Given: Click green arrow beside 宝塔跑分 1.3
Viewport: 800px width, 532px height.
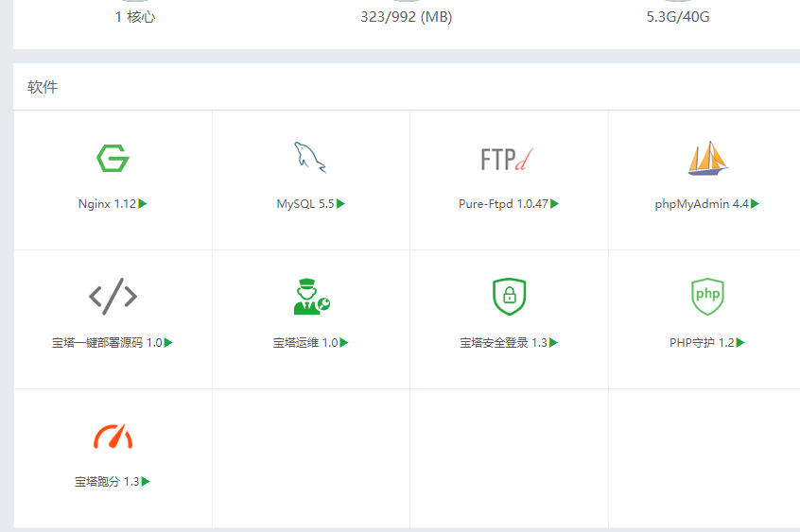Looking at the screenshot, I should pos(146,482).
